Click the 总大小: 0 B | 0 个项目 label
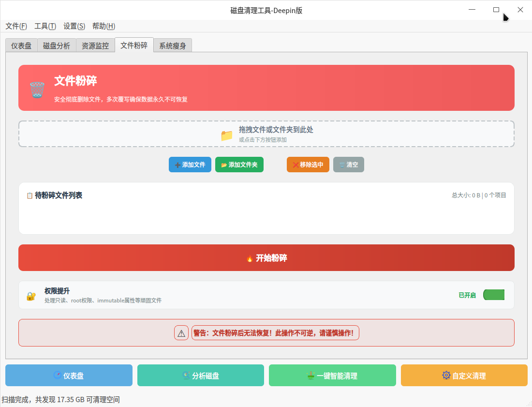The height and width of the screenshot is (407, 532). [479, 195]
